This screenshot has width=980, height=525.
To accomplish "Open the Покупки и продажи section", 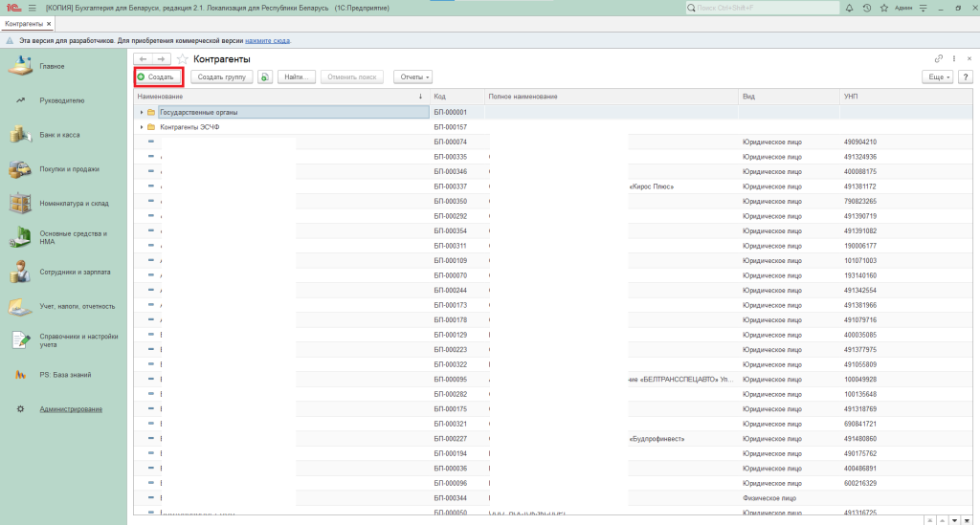I will tap(69, 169).
